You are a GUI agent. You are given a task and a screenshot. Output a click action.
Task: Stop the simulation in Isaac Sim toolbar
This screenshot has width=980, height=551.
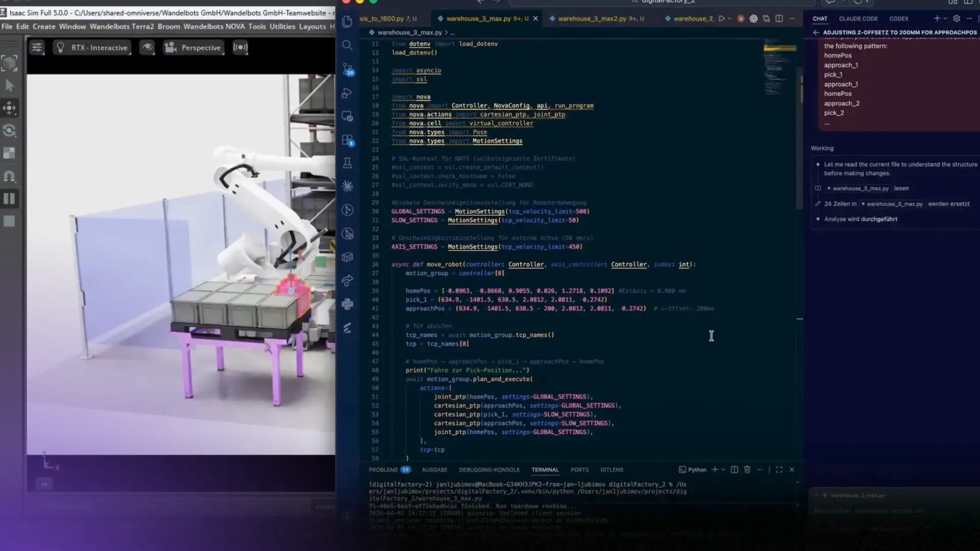[9, 221]
